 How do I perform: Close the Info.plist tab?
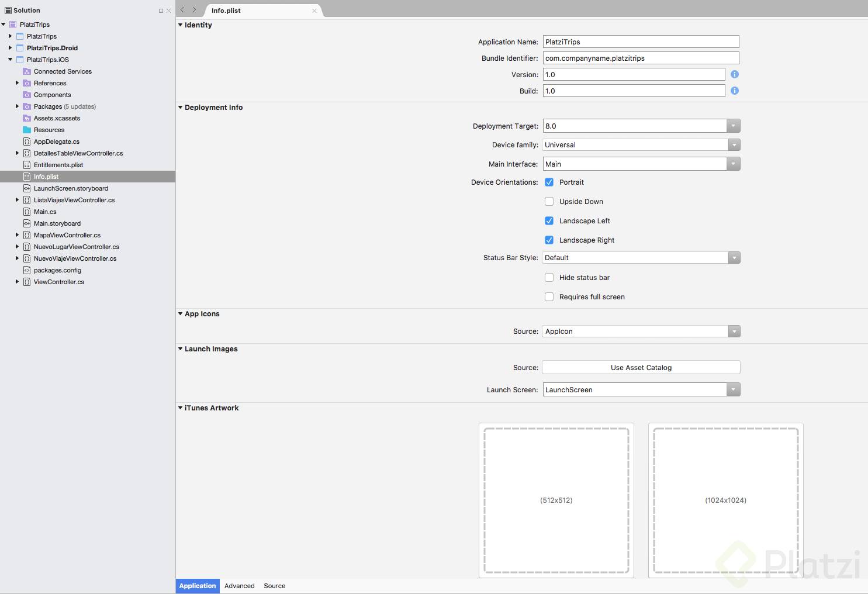coord(314,11)
